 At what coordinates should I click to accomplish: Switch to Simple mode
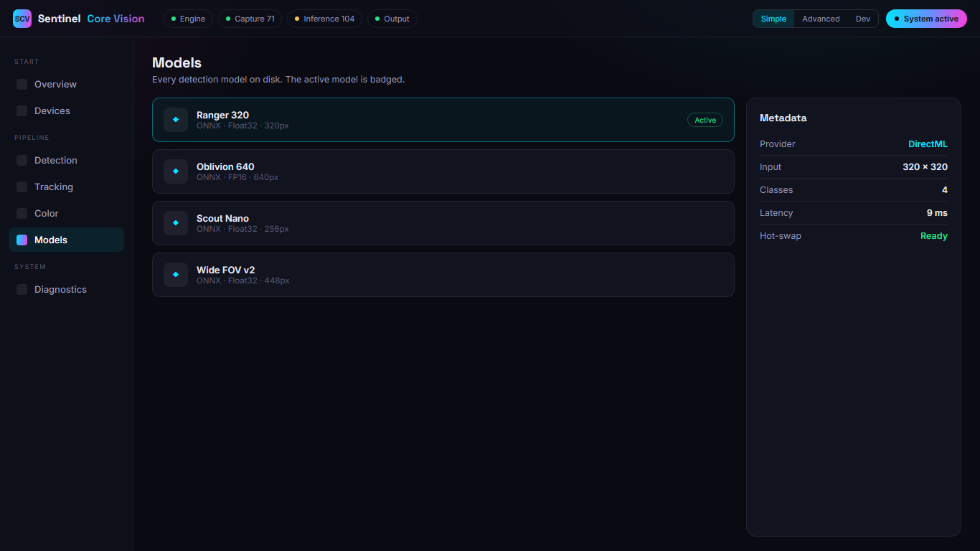773,19
